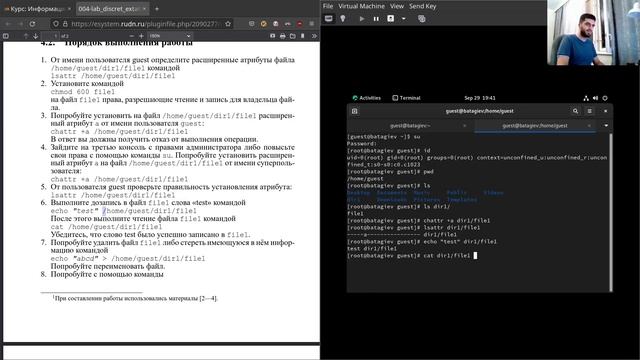Image resolution: width=640 pixels, height=360 pixels.
Task: Click the webcam video thumbnail
Action: (593, 33)
